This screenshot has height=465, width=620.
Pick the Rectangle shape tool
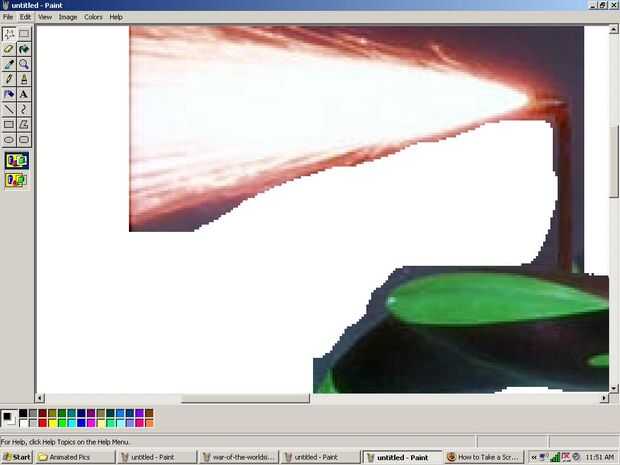tap(9, 125)
